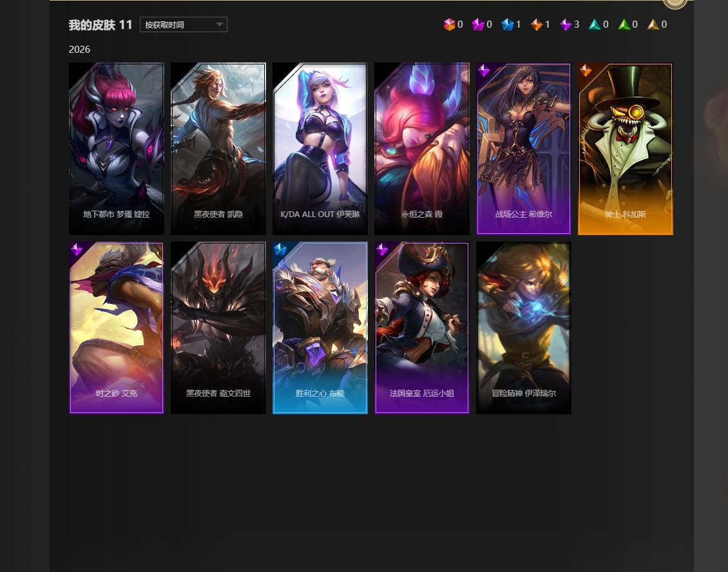Click the Mythic magenta gem icon
The height and width of the screenshot is (572, 728).
(478, 24)
